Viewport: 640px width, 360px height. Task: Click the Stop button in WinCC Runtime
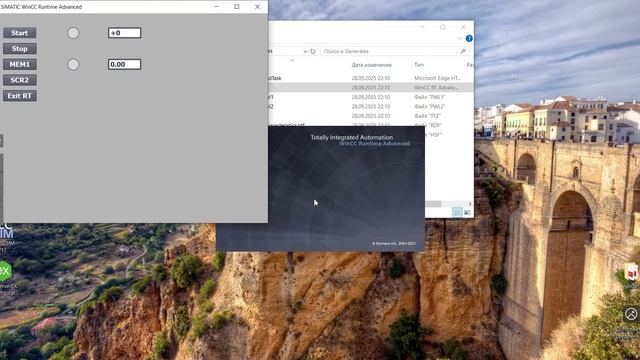20,49
